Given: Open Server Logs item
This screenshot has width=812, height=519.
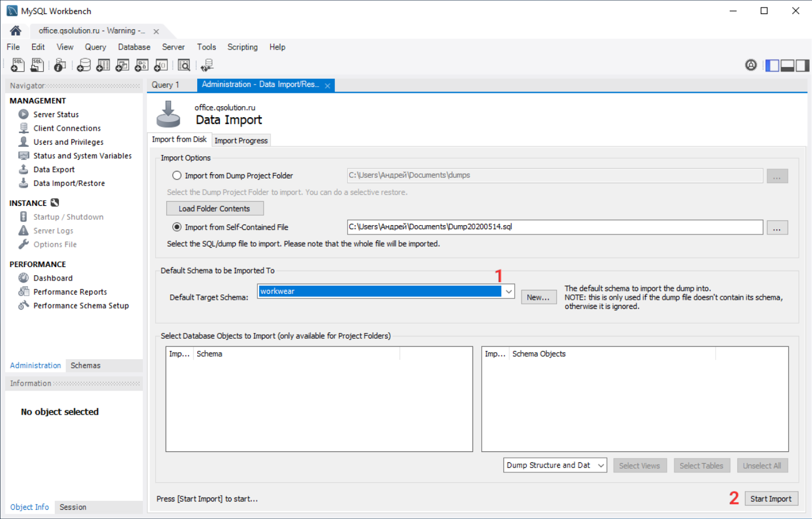Looking at the screenshot, I should pyautogui.click(x=53, y=230).
